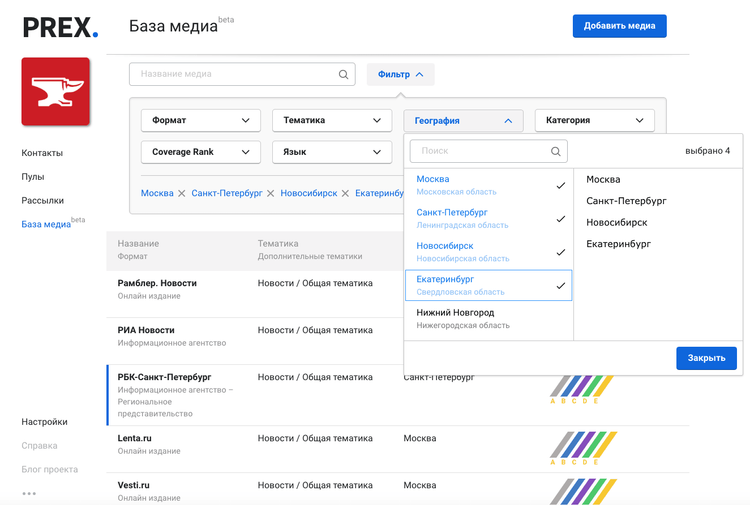
Task: Click the Закрыть button
Action: coord(706,358)
